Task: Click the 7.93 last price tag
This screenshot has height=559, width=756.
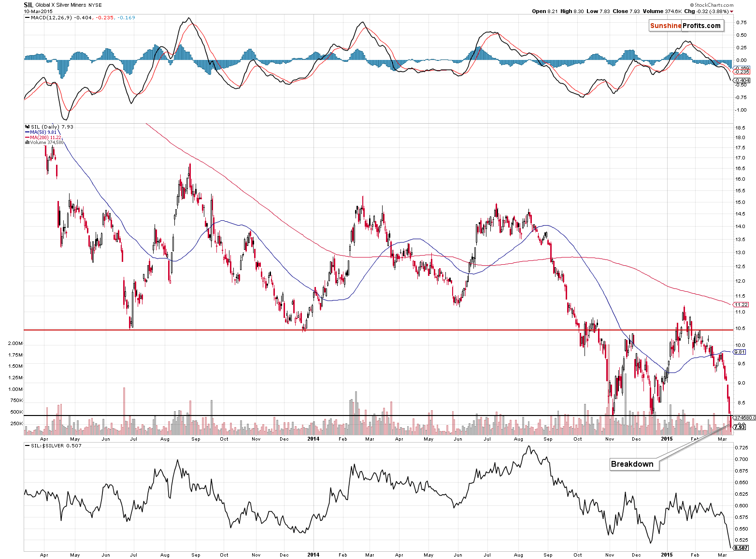Action: 740,427
